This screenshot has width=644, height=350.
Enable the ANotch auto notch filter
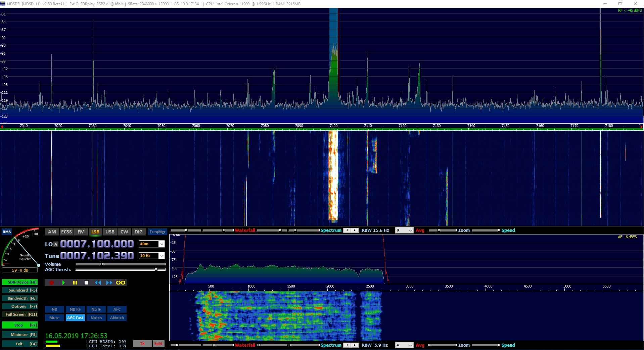117,318
